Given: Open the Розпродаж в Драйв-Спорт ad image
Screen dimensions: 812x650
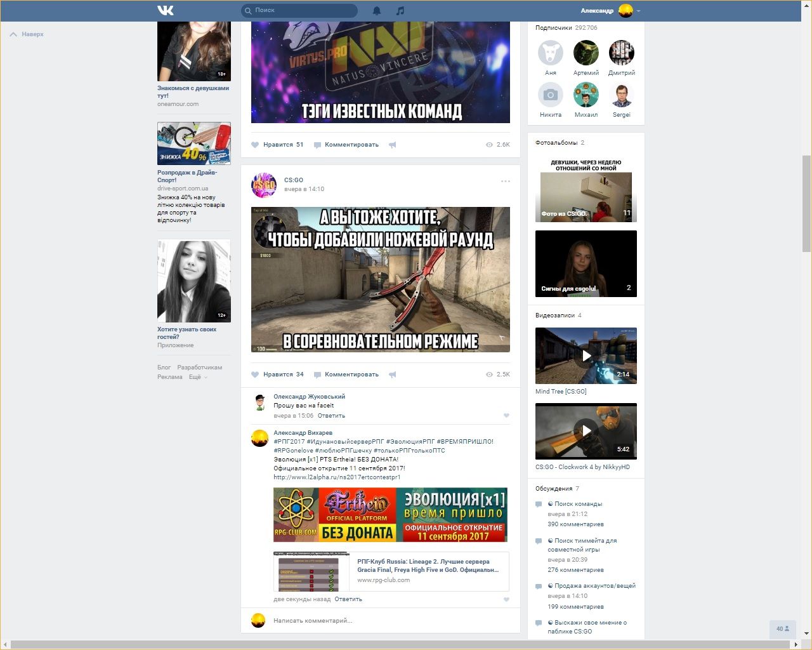Looking at the screenshot, I should [194, 143].
